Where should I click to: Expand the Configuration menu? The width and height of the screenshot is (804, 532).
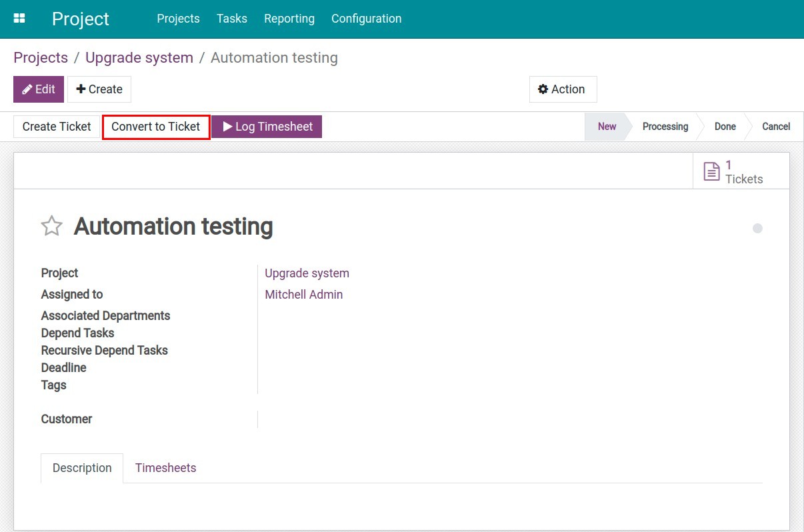pyautogui.click(x=366, y=19)
